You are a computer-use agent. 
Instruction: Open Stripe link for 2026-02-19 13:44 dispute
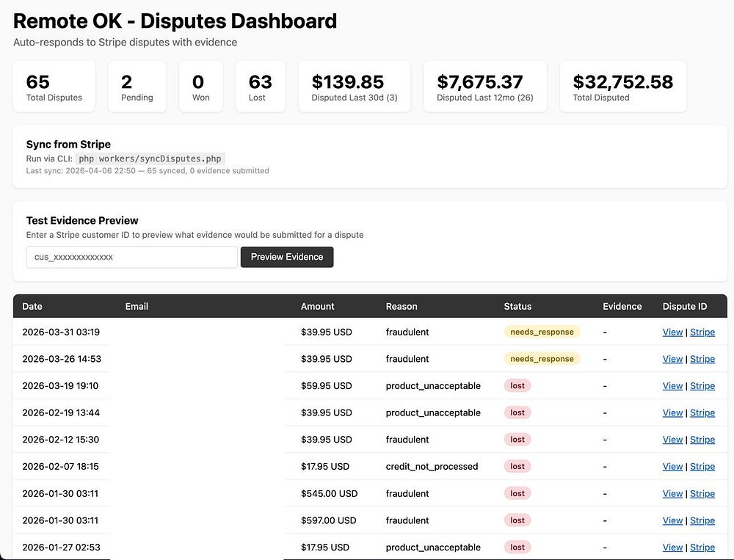point(702,412)
